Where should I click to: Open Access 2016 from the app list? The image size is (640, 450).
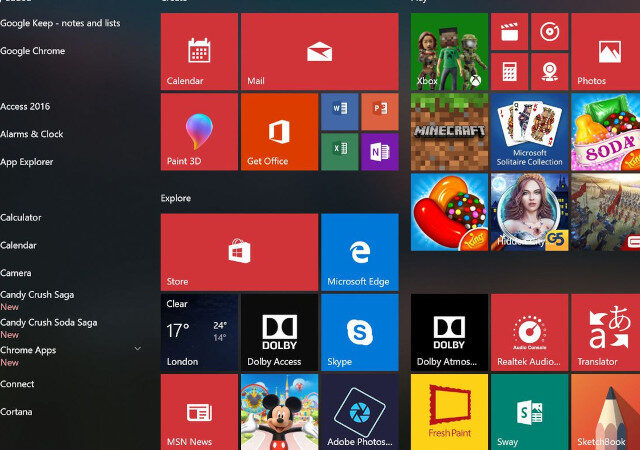click(x=26, y=106)
